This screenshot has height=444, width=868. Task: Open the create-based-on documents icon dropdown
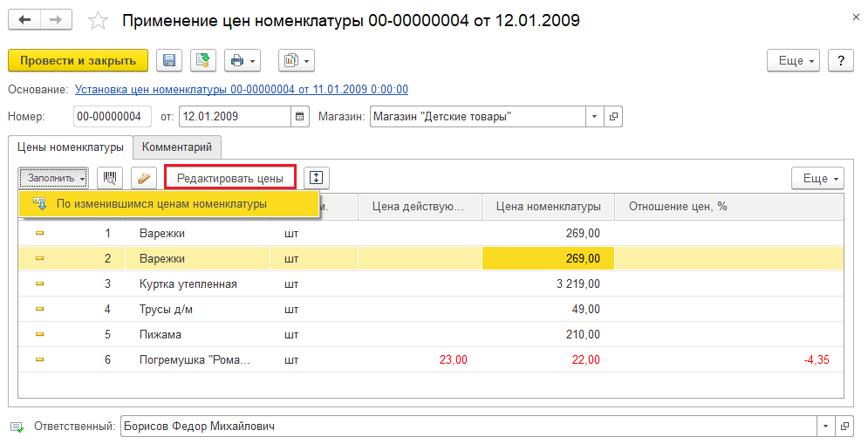296,60
